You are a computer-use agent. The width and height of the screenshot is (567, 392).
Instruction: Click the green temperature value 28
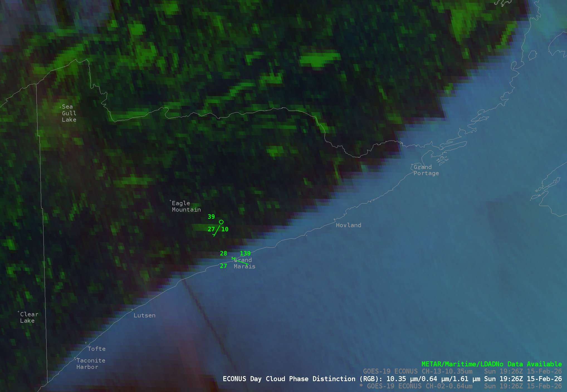point(223,253)
